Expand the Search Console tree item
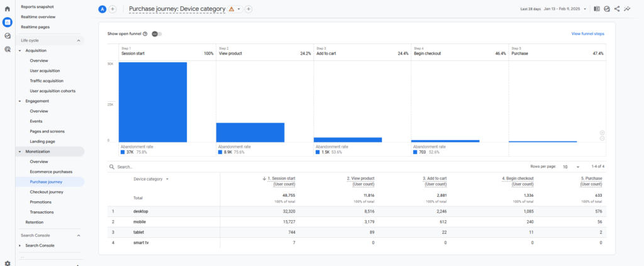This screenshot has width=644, height=266. [x=20, y=245]
